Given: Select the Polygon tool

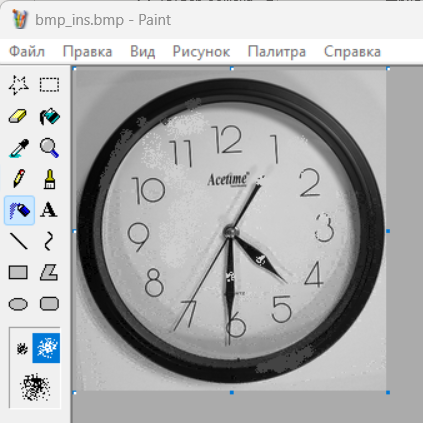Looking at the screenshot, I should click(49, 272).
